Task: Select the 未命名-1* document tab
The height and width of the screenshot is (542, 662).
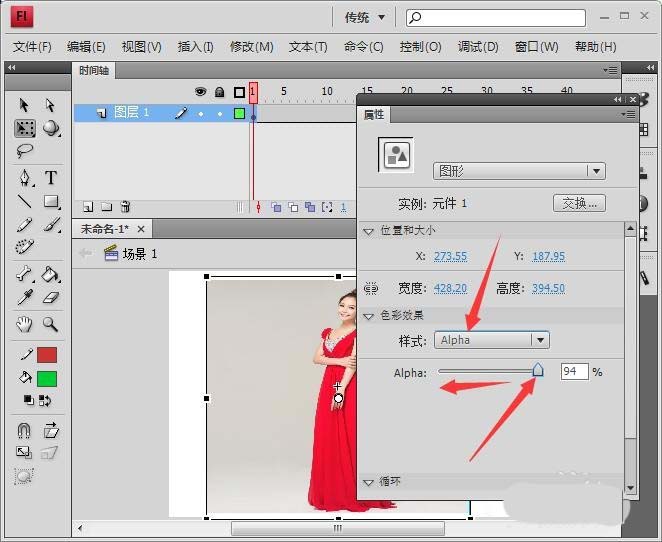Action: click(x=105, y=229)
